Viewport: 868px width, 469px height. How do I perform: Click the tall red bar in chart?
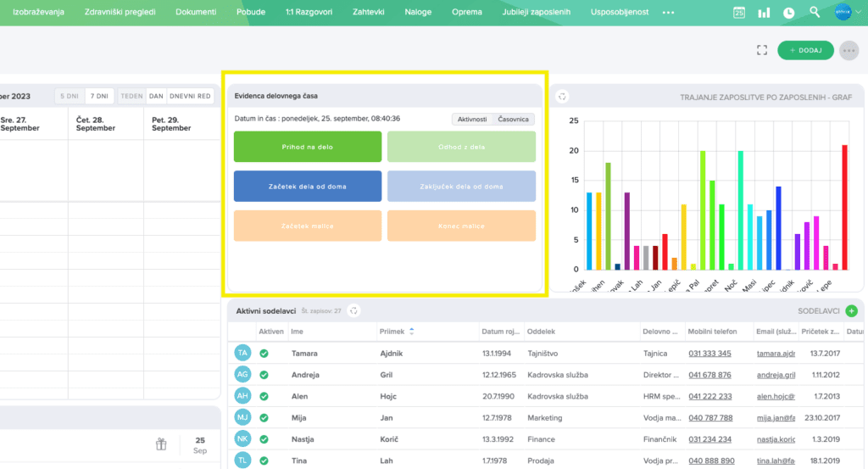pyautogui.click(x=844, y=207)
